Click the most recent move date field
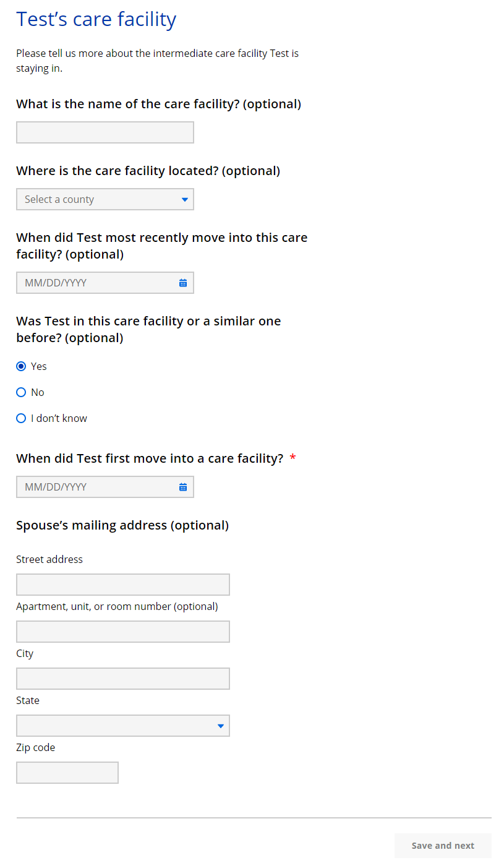This screenshot has height=863, width=504. (96, 283)
